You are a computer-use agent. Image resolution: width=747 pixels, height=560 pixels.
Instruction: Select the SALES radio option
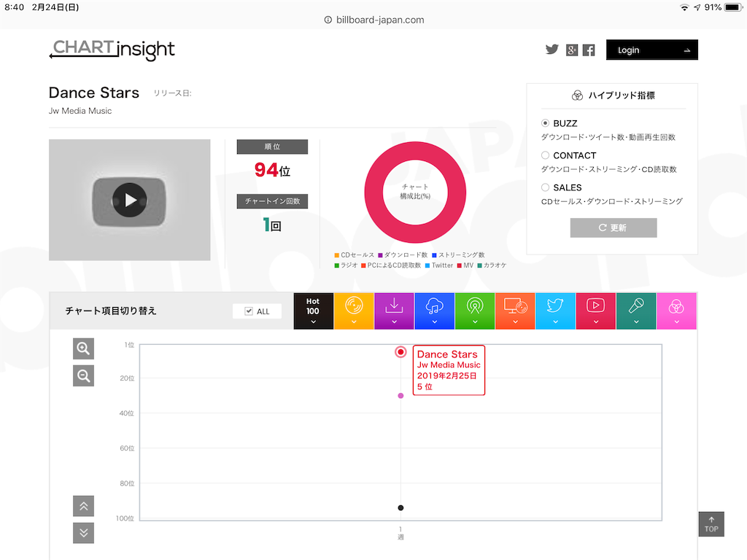click(546, 187)
